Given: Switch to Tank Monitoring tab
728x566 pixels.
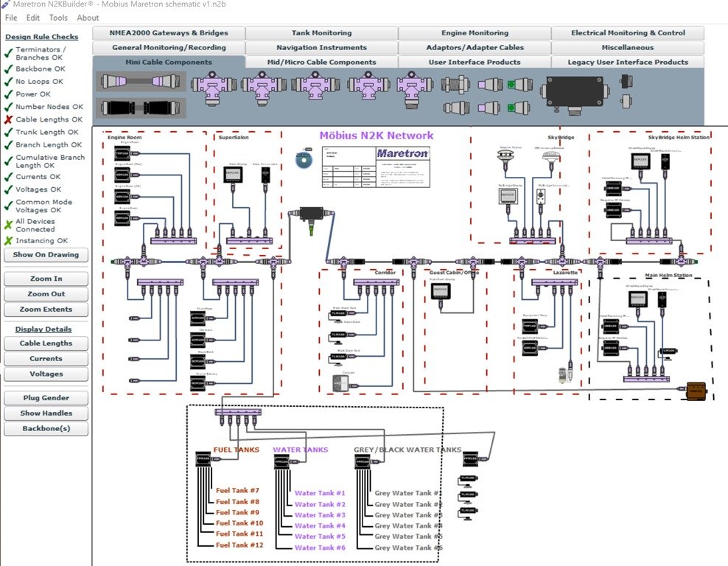Looking at the screenshot, I should (x=322, y=33).
